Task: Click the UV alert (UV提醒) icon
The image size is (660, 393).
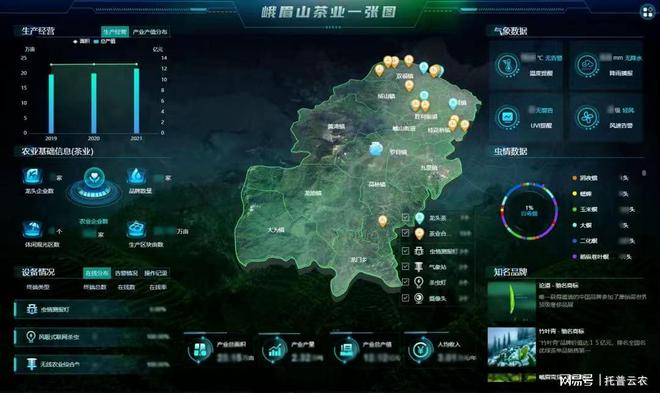Action: point(508,117)
